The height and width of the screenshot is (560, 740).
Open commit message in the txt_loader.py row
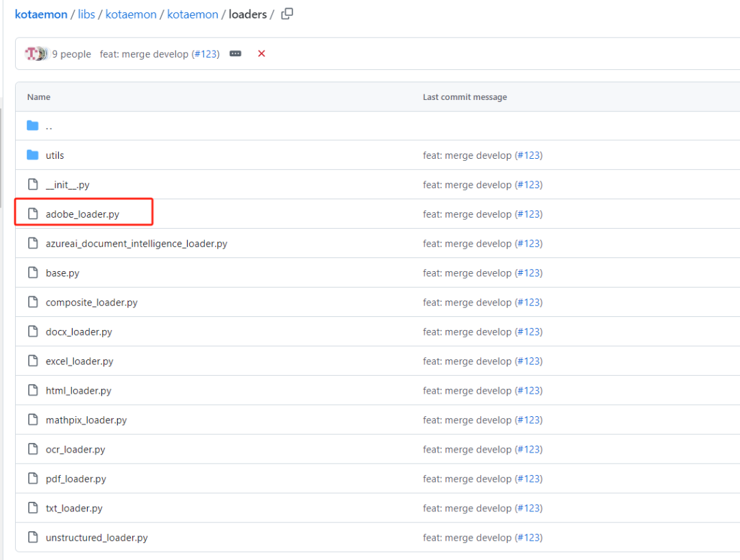467,508
